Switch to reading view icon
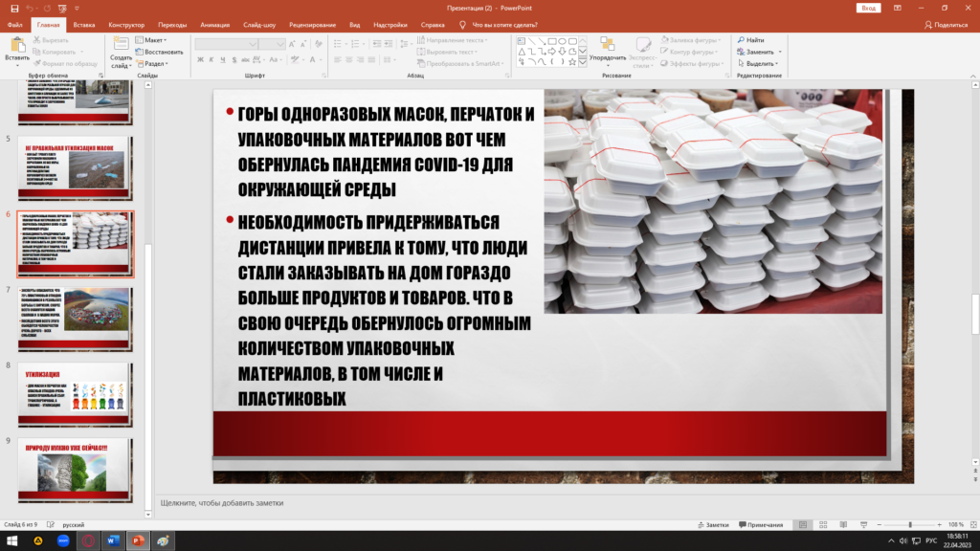The image size is (980, 551). [843, 525]
